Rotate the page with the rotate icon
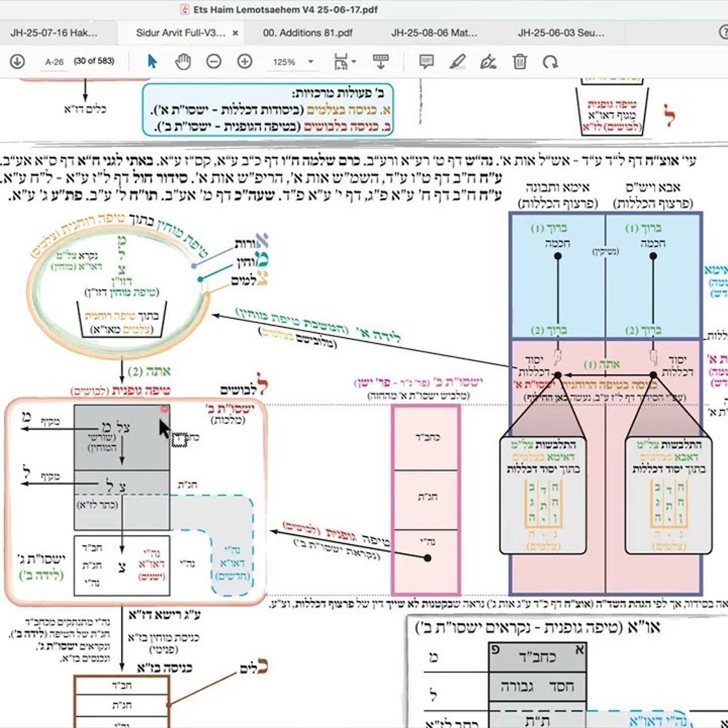Screen dimensions: 728x728 pyautogui.click(x=550, y=61)
